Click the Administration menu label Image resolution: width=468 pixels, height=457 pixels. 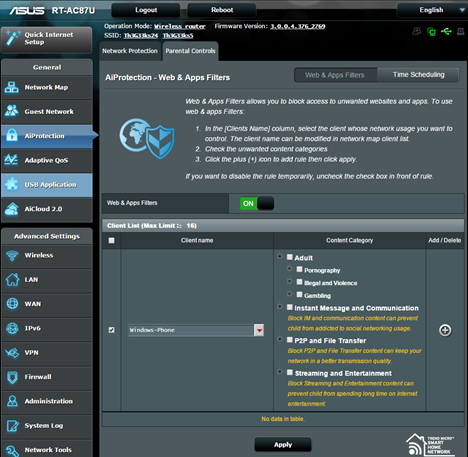coord(49,401)
